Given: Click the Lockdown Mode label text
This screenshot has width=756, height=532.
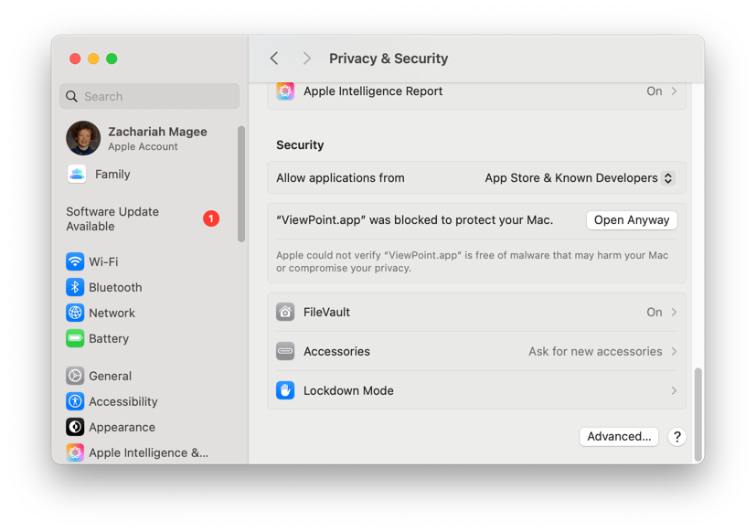Looking at the screenshot, I should (x=348, y=390).
